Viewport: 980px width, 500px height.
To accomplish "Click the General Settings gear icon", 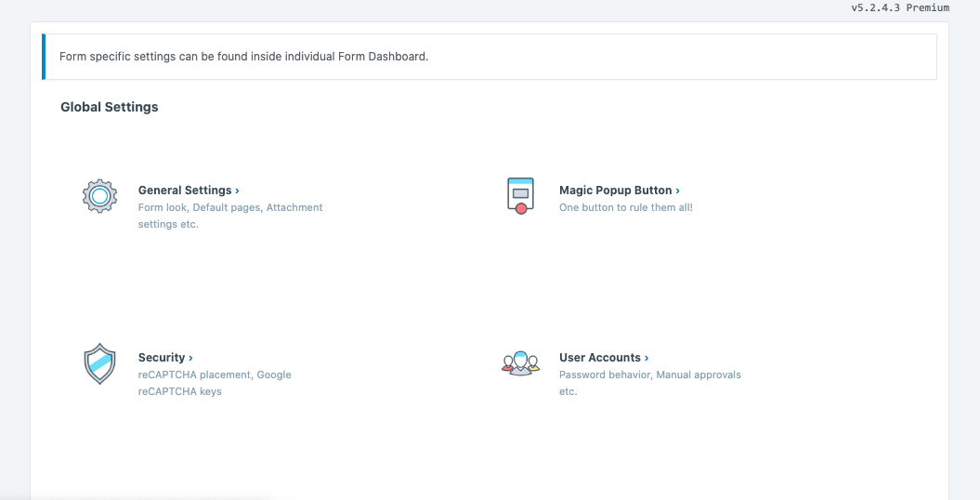I will (99, 195).
